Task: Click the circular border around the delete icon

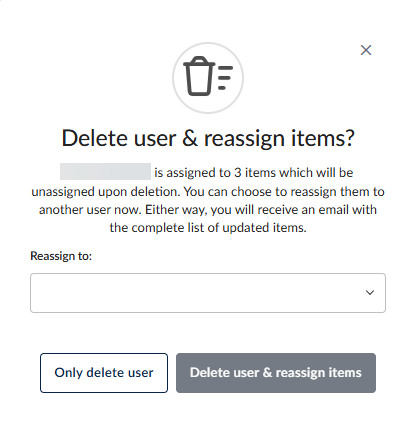Action: coord(208,78)
